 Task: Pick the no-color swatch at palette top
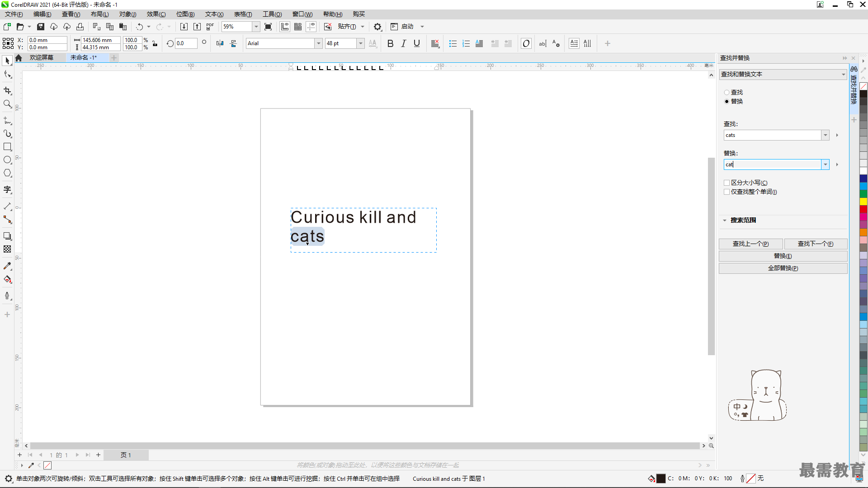coord(863,86)
